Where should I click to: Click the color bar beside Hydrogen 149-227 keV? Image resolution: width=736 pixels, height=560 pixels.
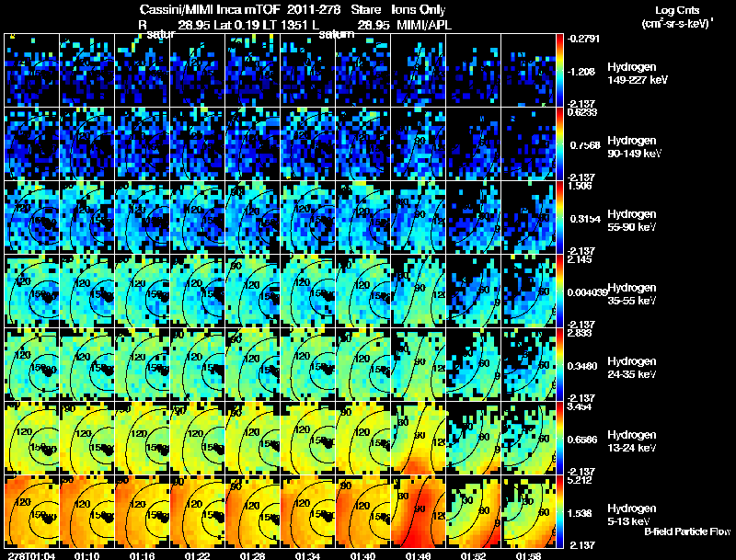[x=559, y=71]
